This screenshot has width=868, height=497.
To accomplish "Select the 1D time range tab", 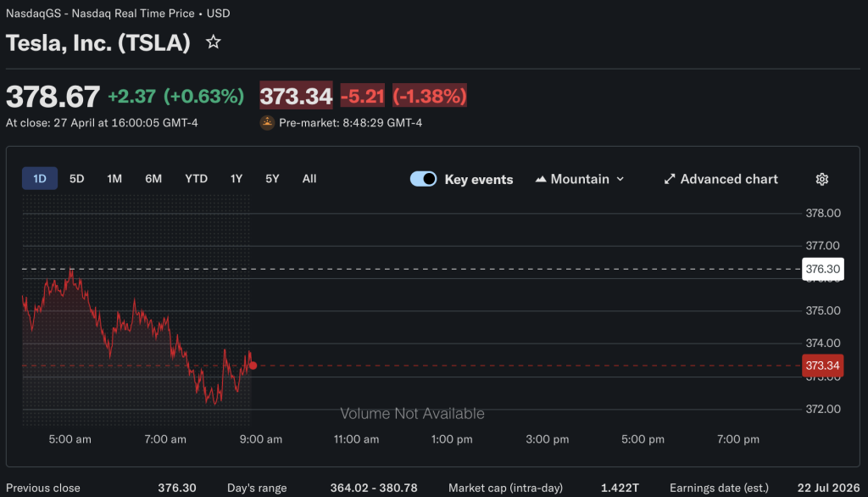I will pyautogui.click(x=40, y=179).
